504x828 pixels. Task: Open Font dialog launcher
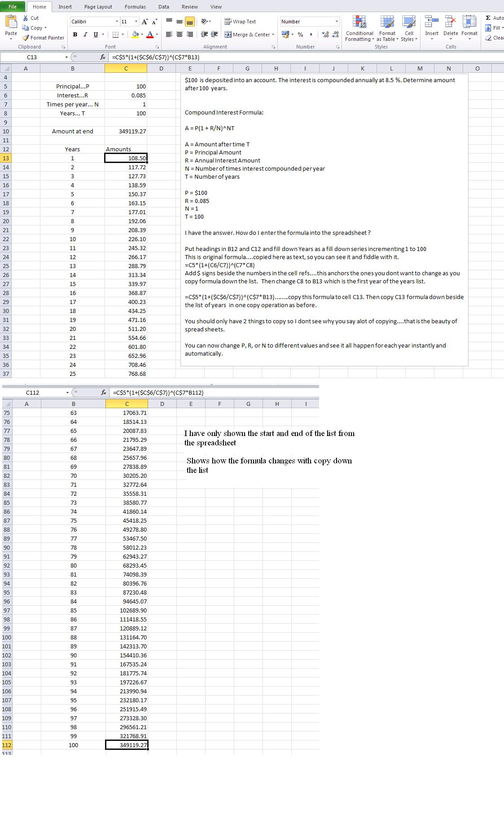pyautogui.click(x=158, y=47)
